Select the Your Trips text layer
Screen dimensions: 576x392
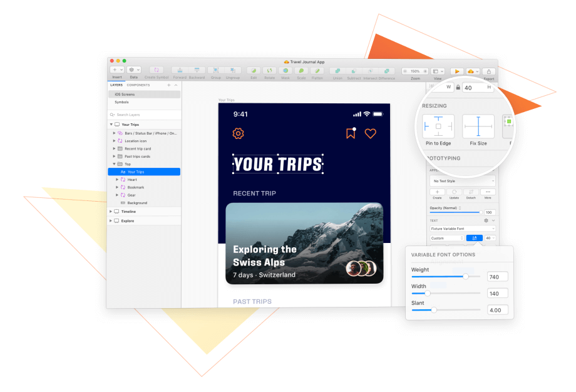point(144,172)
